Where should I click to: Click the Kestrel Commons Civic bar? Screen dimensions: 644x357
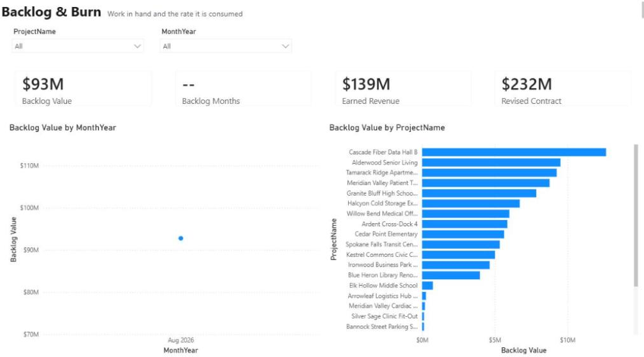pyautogui.click(x=458, y=255)
